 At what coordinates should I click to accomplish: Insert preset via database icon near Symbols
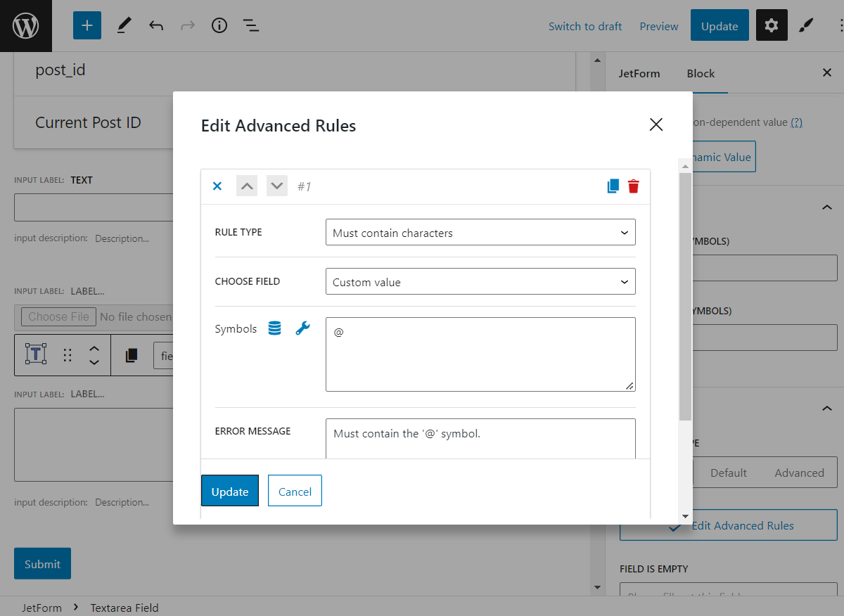(274, 328)
